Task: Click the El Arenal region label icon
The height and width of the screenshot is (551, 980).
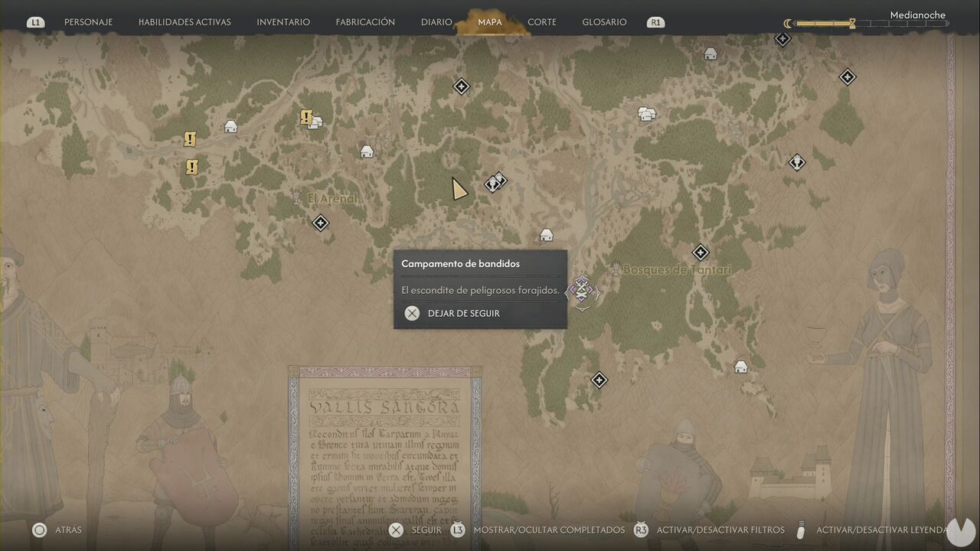Action: click(x=296, y=198)
